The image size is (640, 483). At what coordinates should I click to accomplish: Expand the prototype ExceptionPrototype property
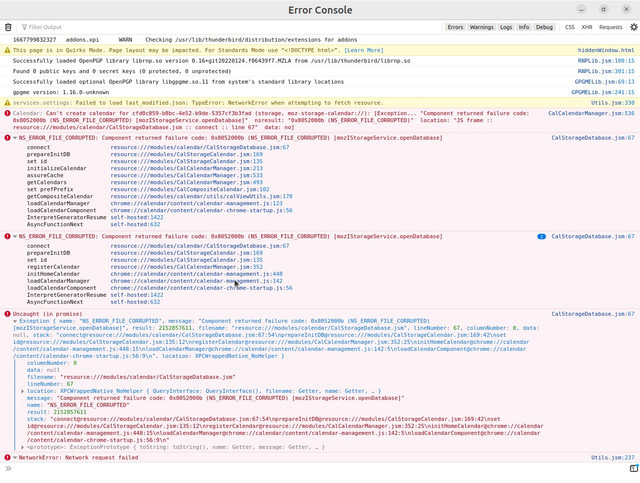click(x=23, y=447)
